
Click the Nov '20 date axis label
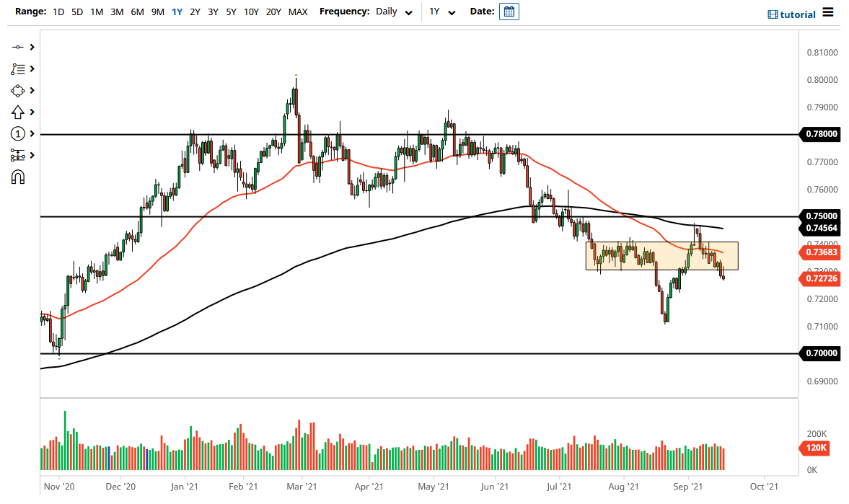pos(59,487)
